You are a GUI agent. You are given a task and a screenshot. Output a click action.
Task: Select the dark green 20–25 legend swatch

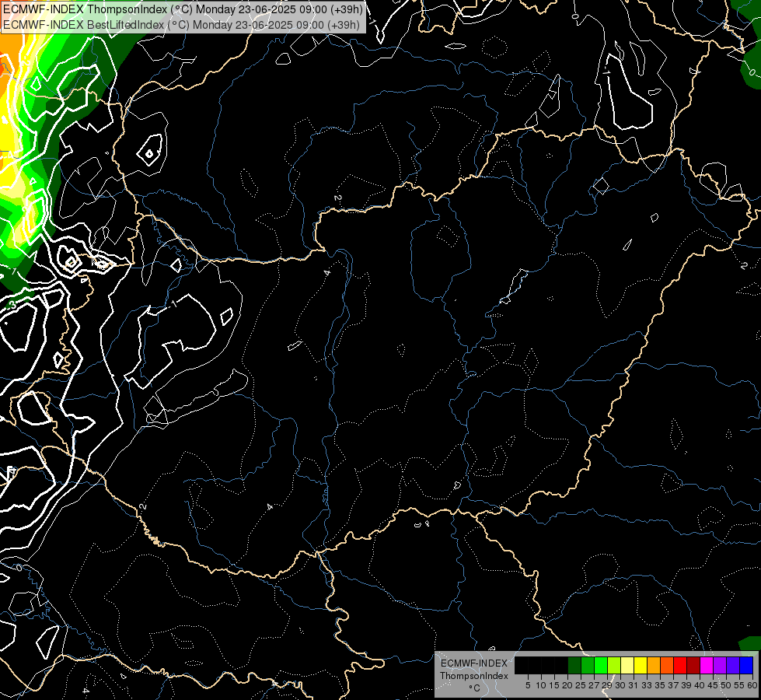pos(574,665)
